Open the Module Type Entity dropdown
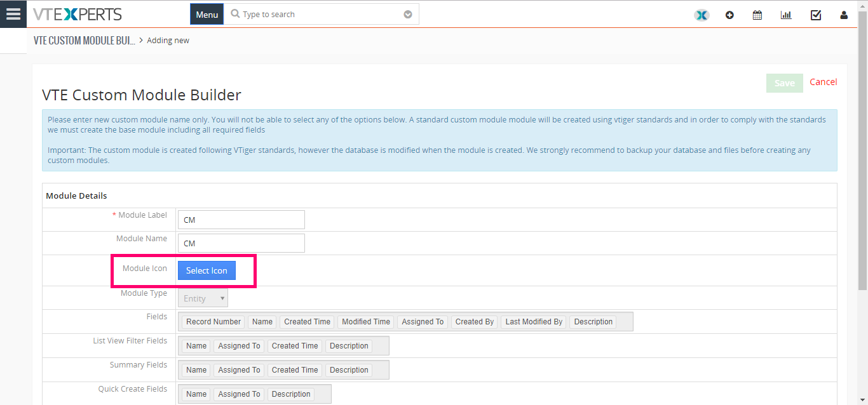 point(203,298)
